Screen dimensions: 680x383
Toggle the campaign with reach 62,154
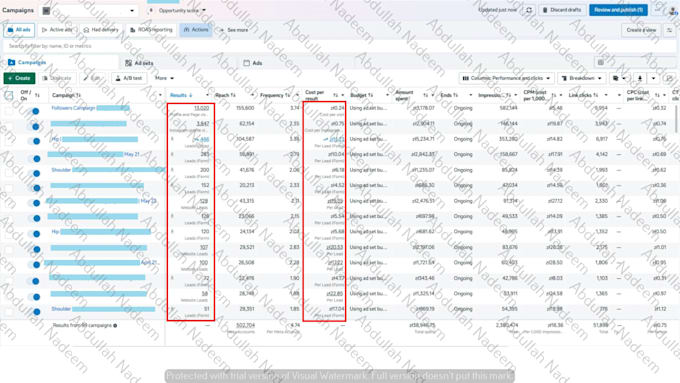(33, 127)
